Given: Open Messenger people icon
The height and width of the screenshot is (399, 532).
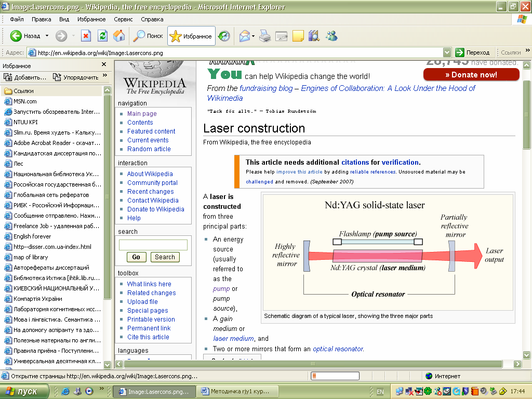Looking at the screenshot, I should [x=331, y=36].
